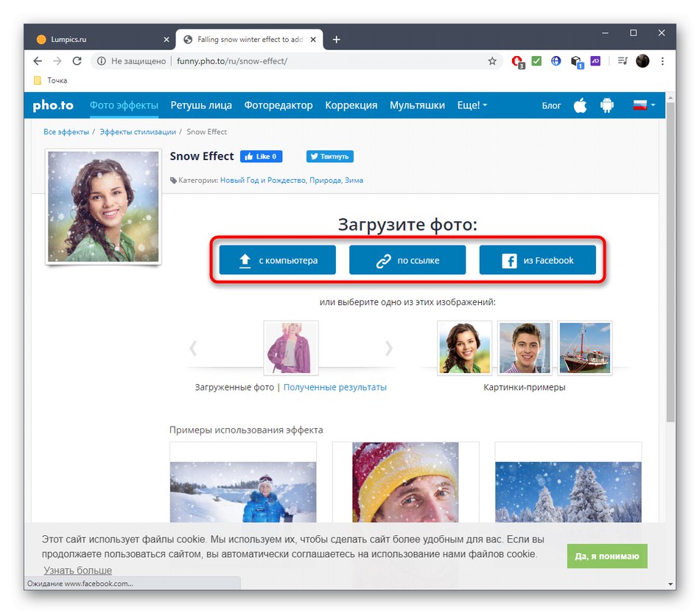Select the sample image of young man
The height and width of the screenshot is (614, 700).
[x=525, y=348]
